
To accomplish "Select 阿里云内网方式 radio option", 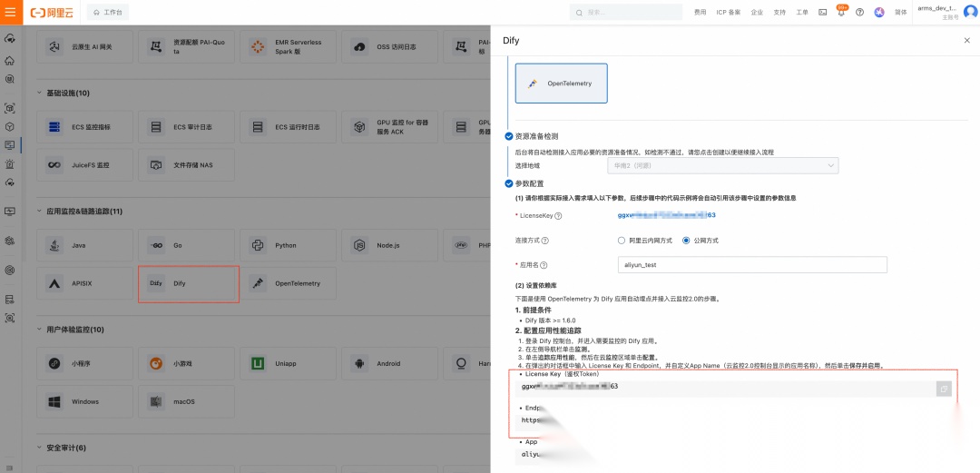I will 622,241.
